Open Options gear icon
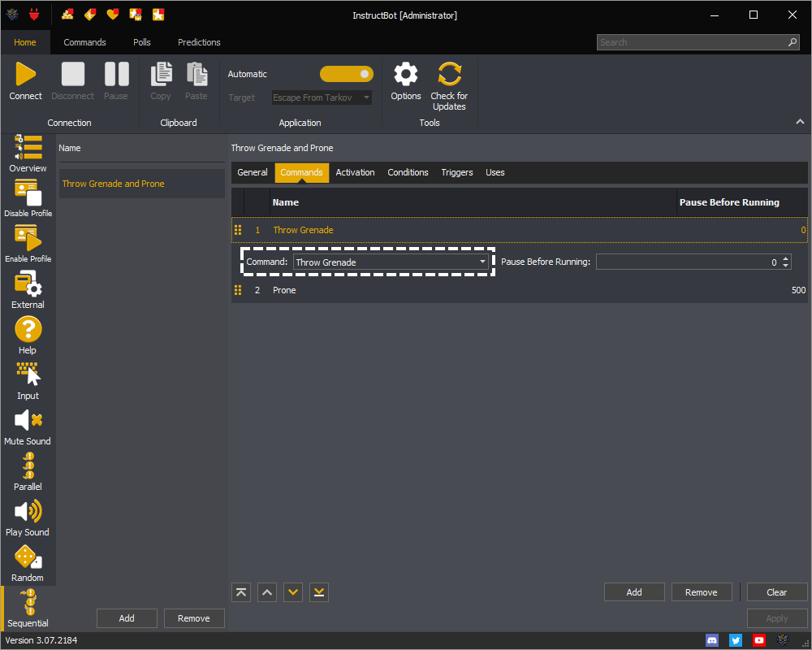 pos(405,74)
